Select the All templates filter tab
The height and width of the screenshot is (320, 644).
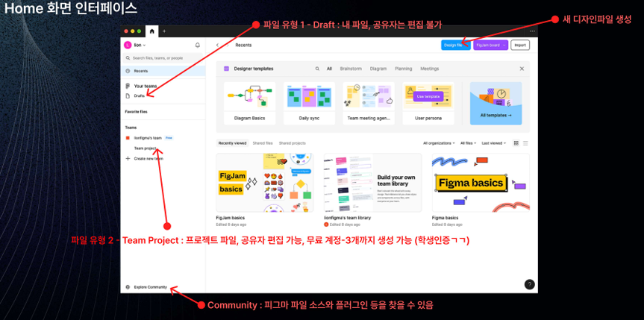(x=329, y=69)
